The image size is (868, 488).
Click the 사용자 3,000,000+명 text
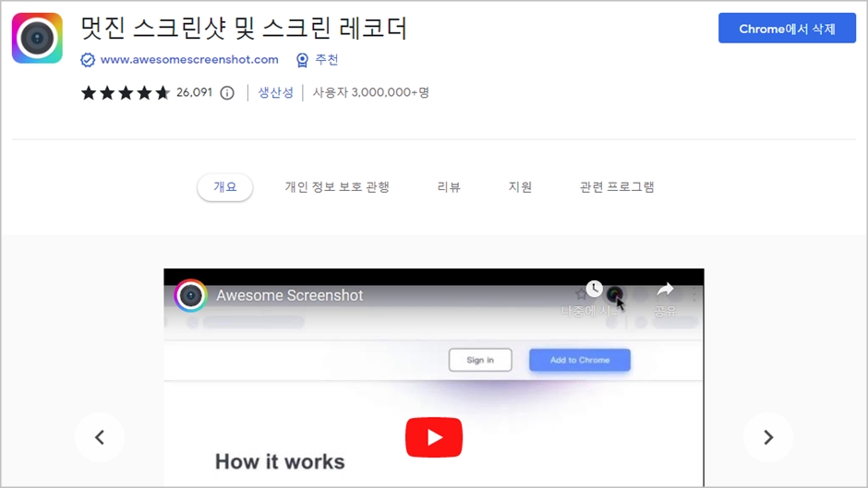371,92
